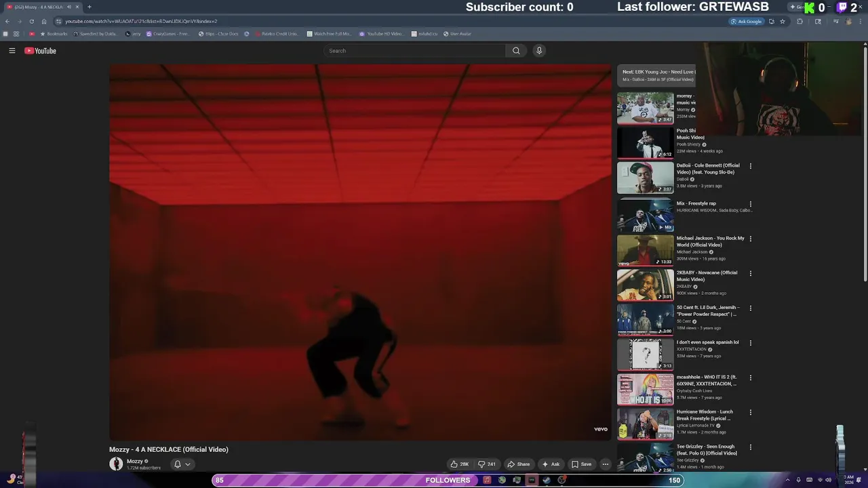Open Mozzy channel avatar

click(116, 464)
